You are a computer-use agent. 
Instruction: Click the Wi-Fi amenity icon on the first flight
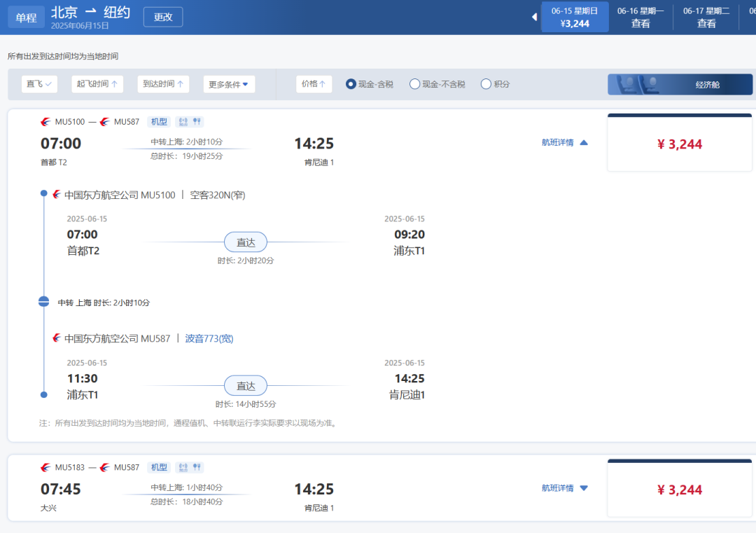click(x=183, y=122)
